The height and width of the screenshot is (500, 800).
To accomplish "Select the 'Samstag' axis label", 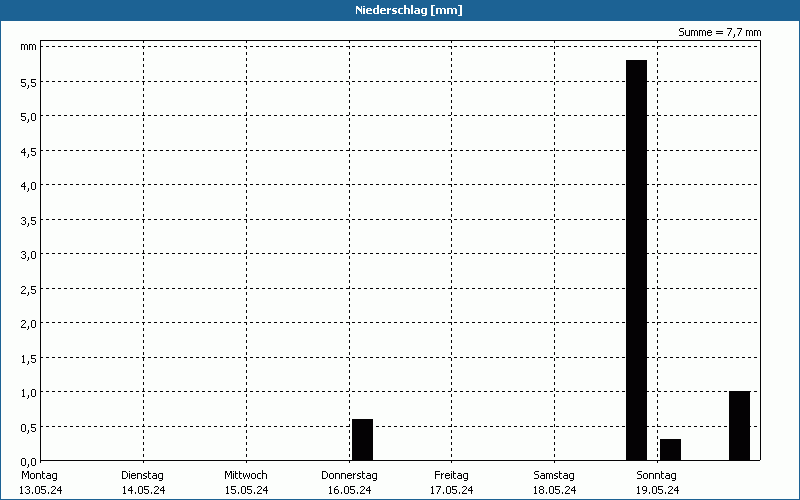I will 554,475.
